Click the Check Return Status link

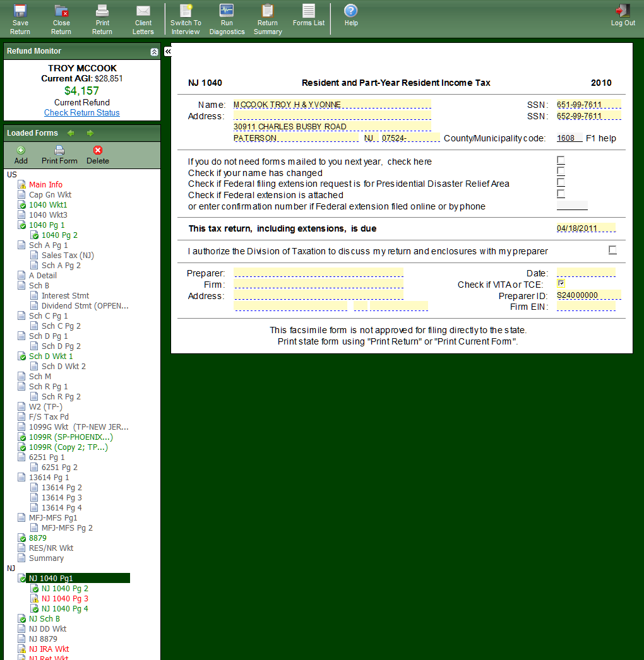pyautogui.click(x=81, y=112)
